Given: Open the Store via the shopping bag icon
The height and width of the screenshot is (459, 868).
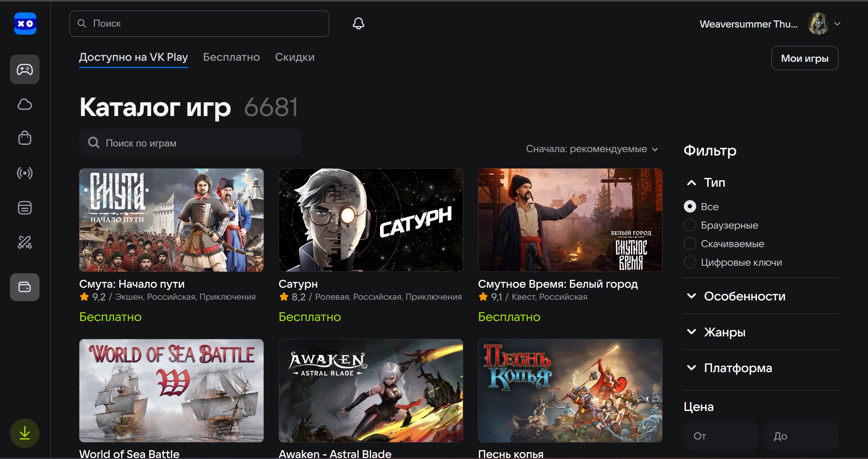Looking at the screenshot, I should (24, 138).
